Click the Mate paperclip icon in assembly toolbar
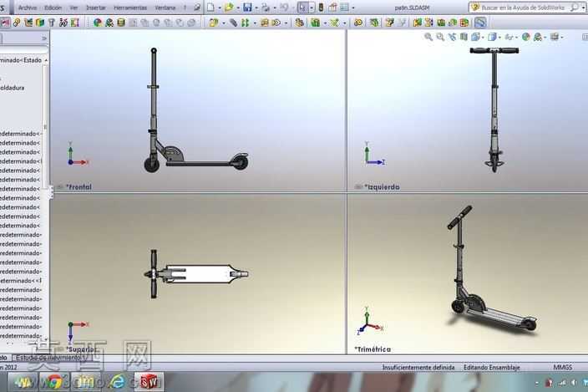The image size is (588, 392). (x=233, y=23)
